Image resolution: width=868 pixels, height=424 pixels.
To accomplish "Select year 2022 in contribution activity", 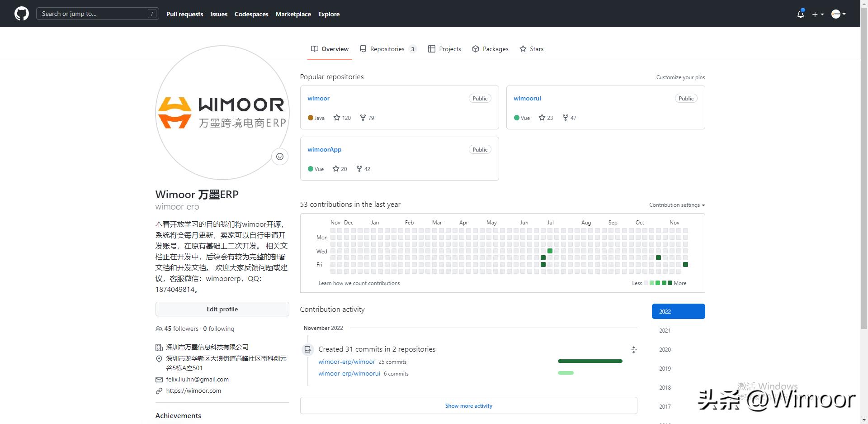I will click(678, 311).
